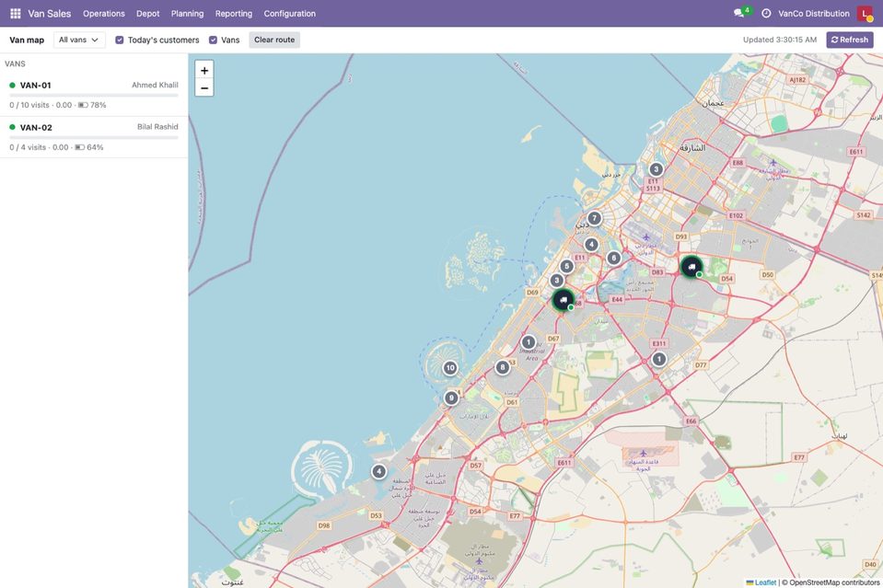Screen dimensions: 883x588
Task: Go to the Van Sales app home
Action: tap(50, 14)
